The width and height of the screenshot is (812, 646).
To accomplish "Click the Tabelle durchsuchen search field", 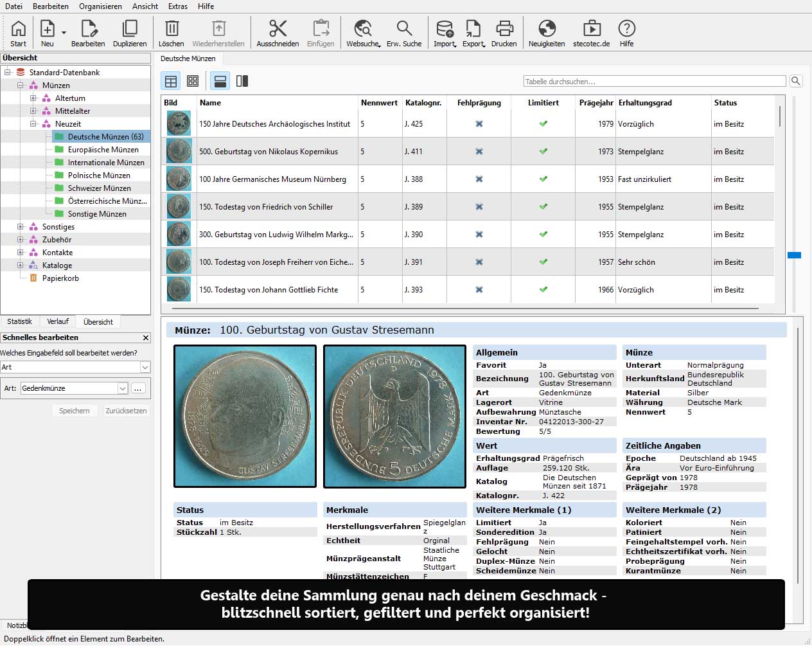I will [654, 82].
